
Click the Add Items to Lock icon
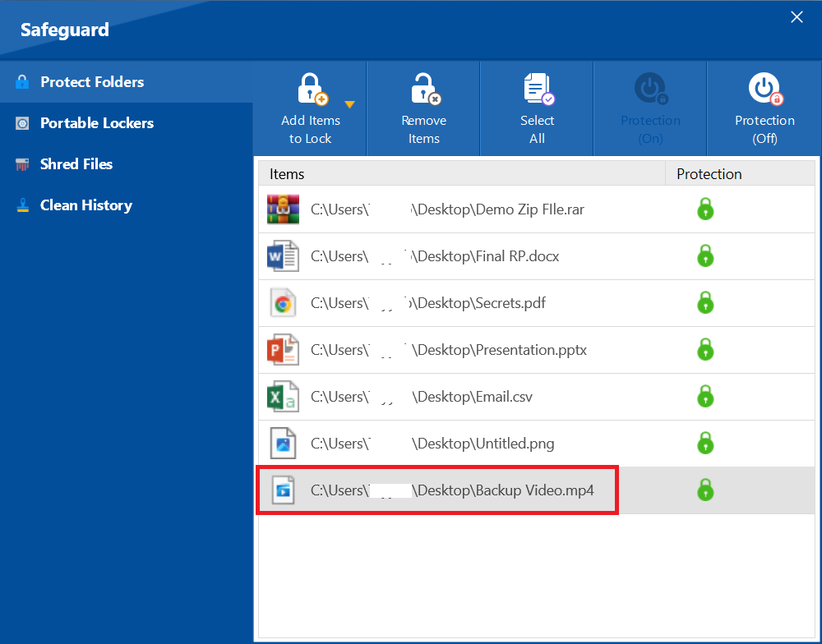(x=311, y=90)
